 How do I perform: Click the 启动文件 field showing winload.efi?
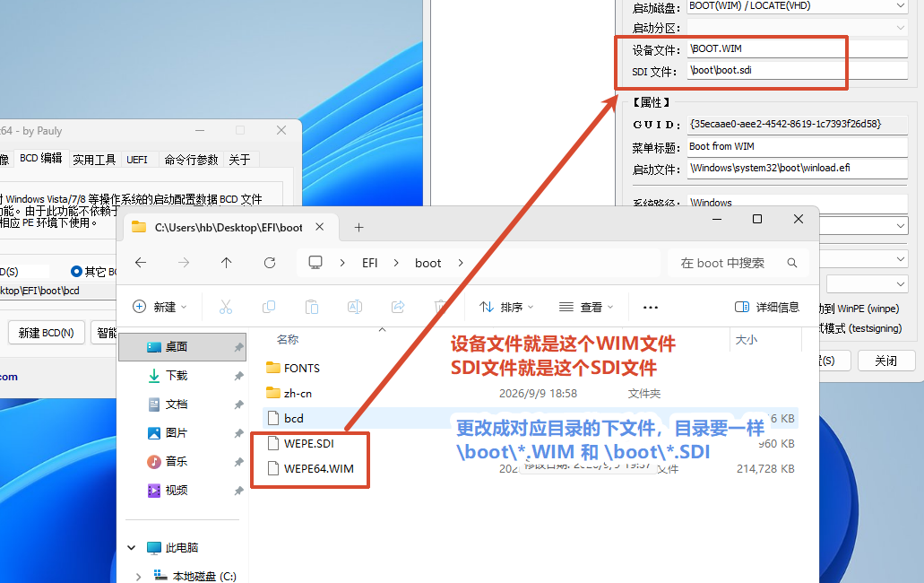pos(798,168)
